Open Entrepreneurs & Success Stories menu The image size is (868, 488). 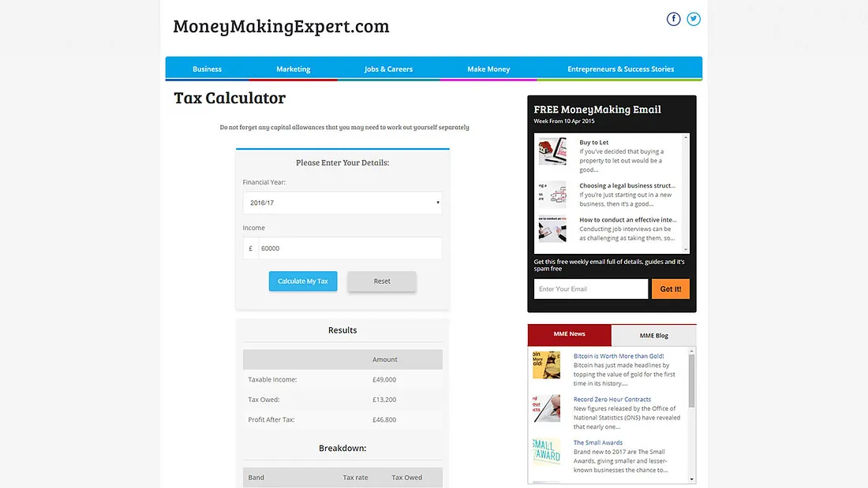pos(620,69)
